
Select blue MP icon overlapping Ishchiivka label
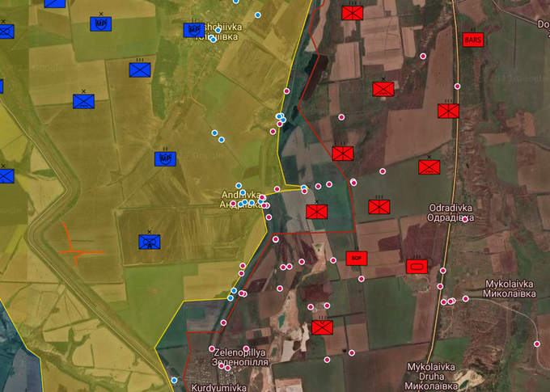click(x=194, y=30)
